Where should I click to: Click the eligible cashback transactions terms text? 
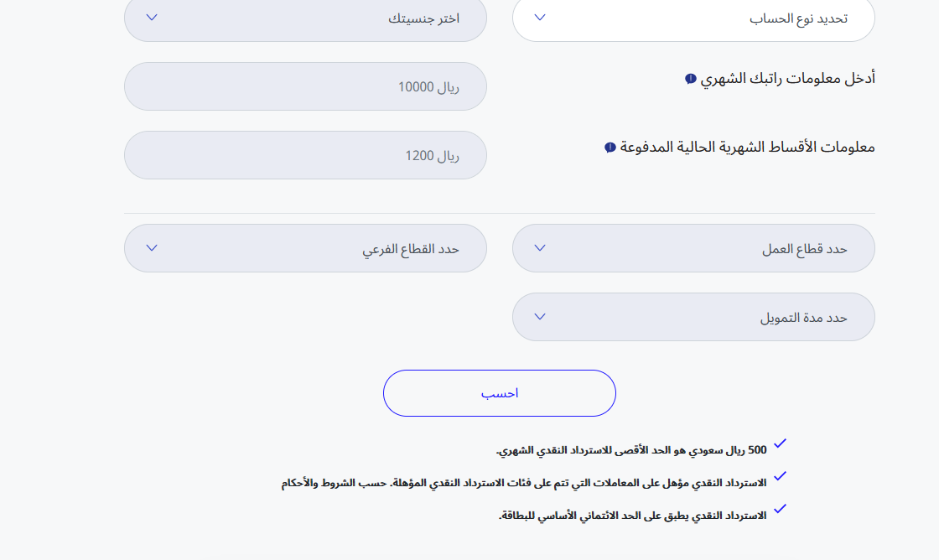[x=524, y=483]
